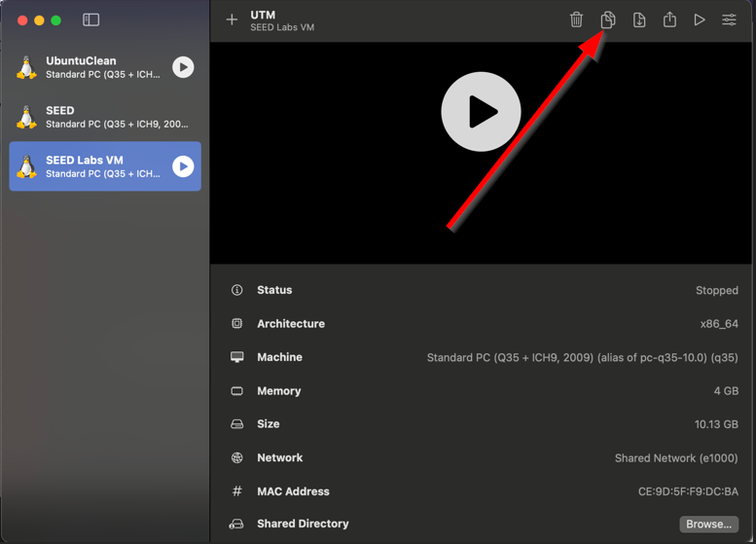Clone the selected VM with copy icon
The width and height of the screenshot is (756, 544).
pos(607,19)
